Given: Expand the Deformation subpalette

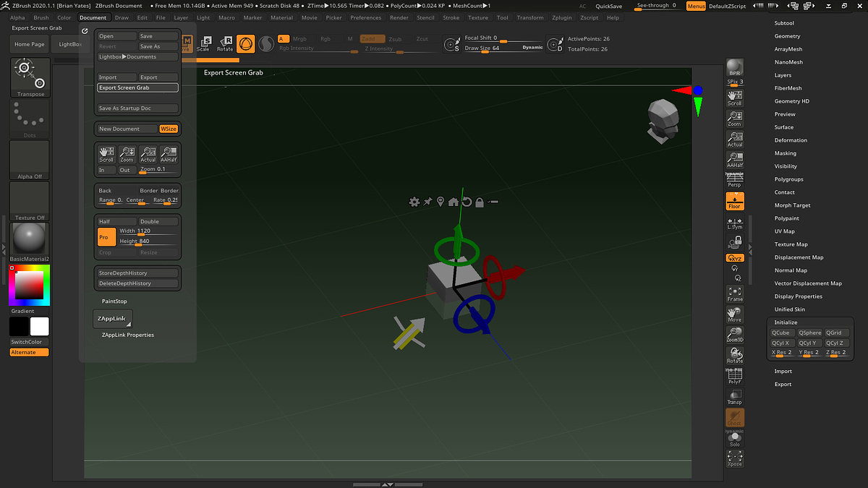Looking at the screenshot, I should 791,140.
